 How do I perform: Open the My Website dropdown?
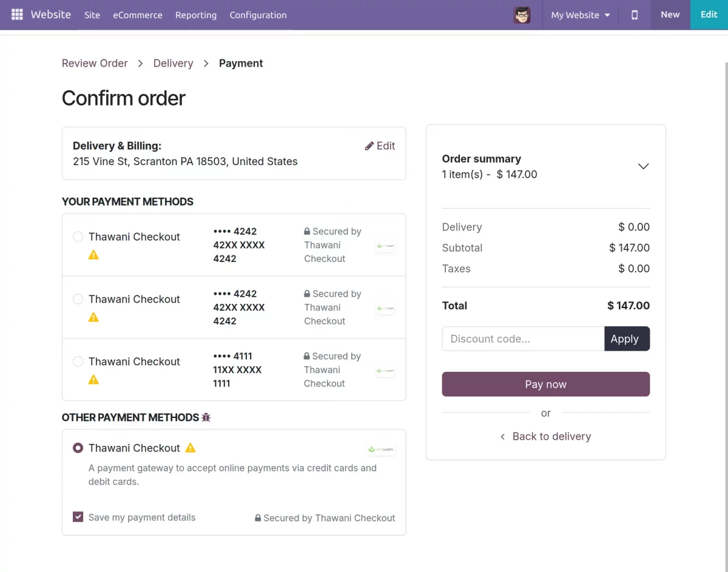pyautogui.click(x=579, y=15)
